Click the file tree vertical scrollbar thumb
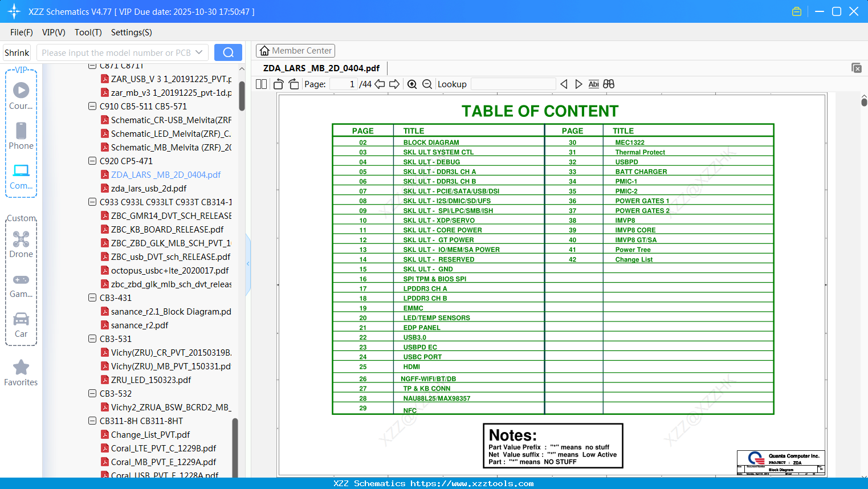868x489 pixels. 242,96
